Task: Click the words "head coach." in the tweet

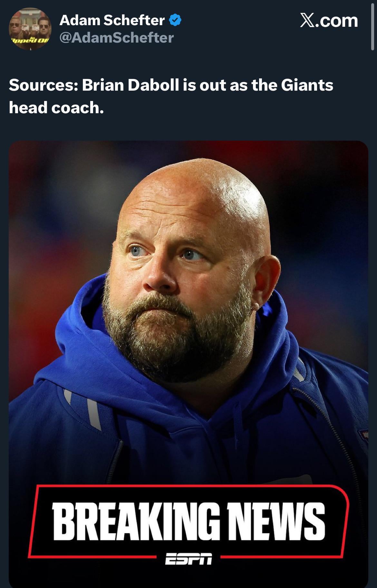Action: pos(56,107)
